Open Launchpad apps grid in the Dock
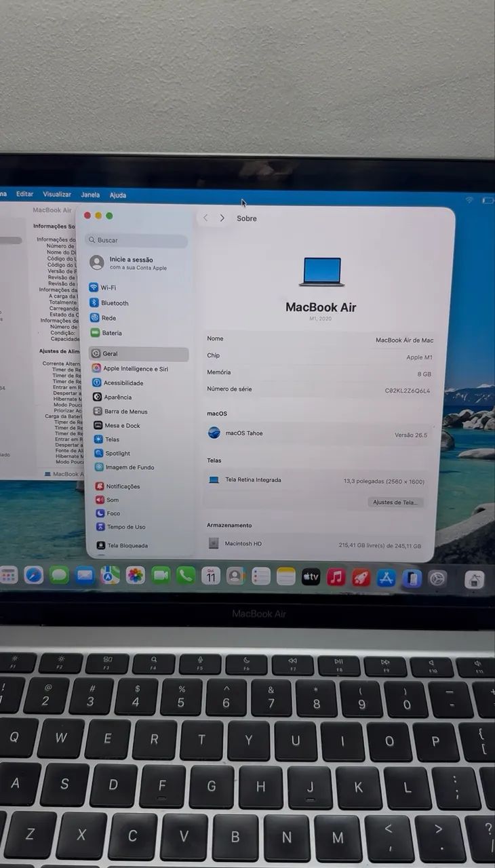 9,576
